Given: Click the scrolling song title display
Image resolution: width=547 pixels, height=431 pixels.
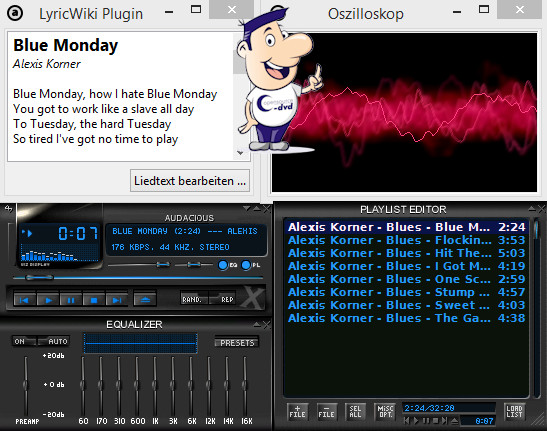Looking at the screenshot, I should pyautogui.click(x=185, y=231).
